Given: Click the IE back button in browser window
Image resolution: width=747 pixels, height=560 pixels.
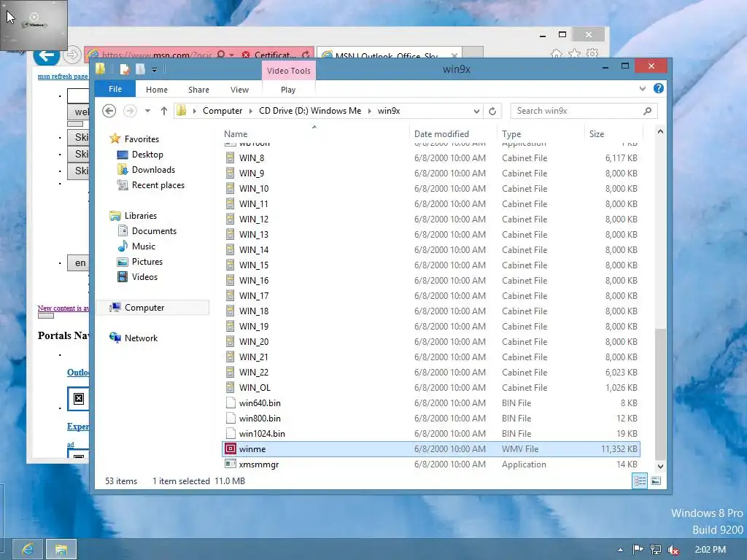Looking at the screenshot, I should [x=46, y=55].
